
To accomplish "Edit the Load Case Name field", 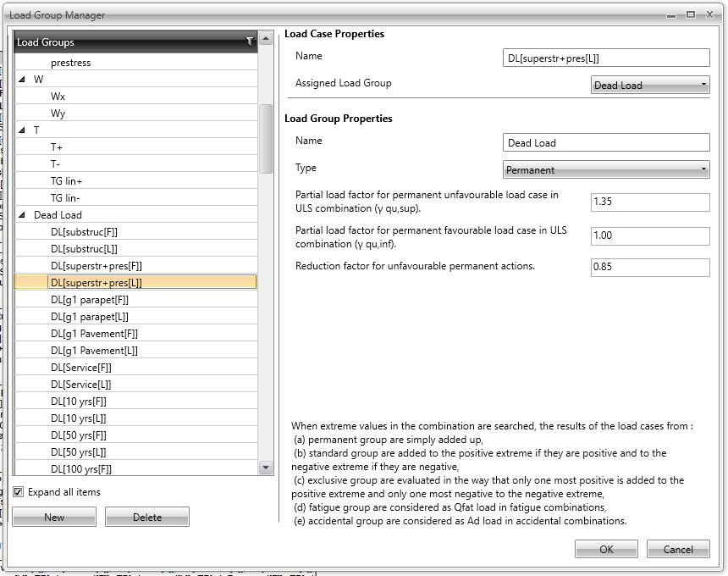I will tap(606, 58).
